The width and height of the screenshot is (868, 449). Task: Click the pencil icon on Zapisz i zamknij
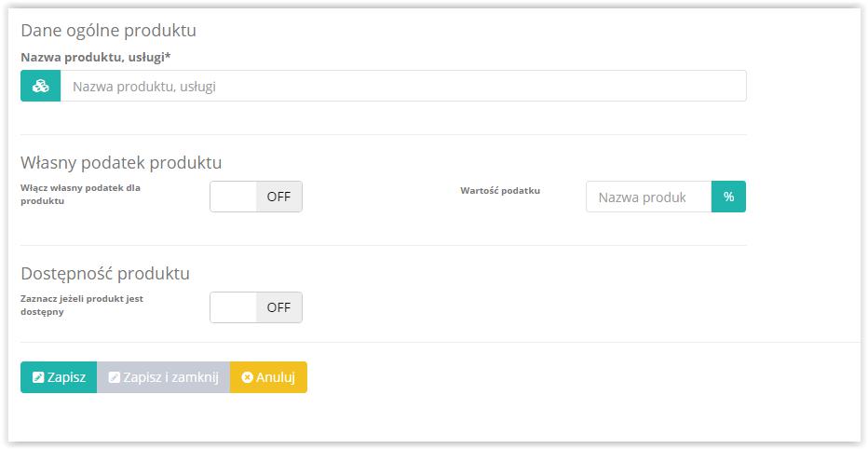coord(114,377)
